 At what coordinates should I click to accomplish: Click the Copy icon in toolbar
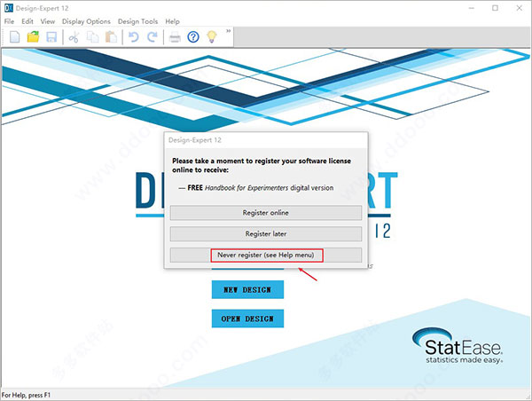tap(92, 36)
